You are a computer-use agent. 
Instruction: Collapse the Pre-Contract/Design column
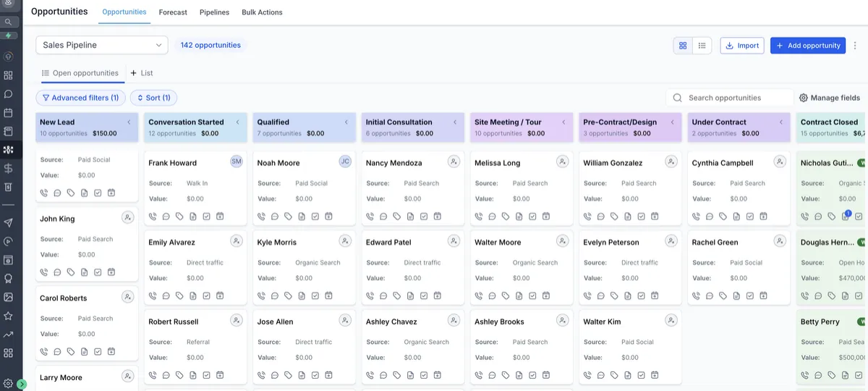(x=673, y=122)
